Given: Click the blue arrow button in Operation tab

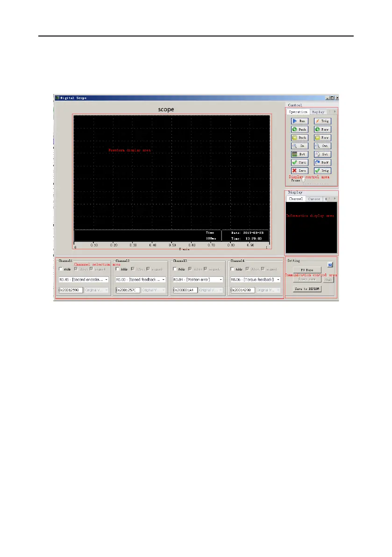Looking at the screenshot, I should coord(322,162).
